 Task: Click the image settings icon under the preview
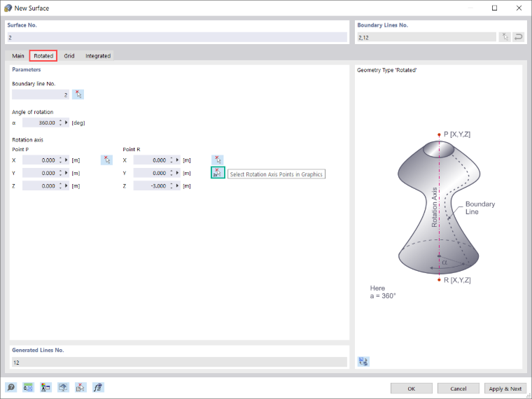(x=363, y=361)
